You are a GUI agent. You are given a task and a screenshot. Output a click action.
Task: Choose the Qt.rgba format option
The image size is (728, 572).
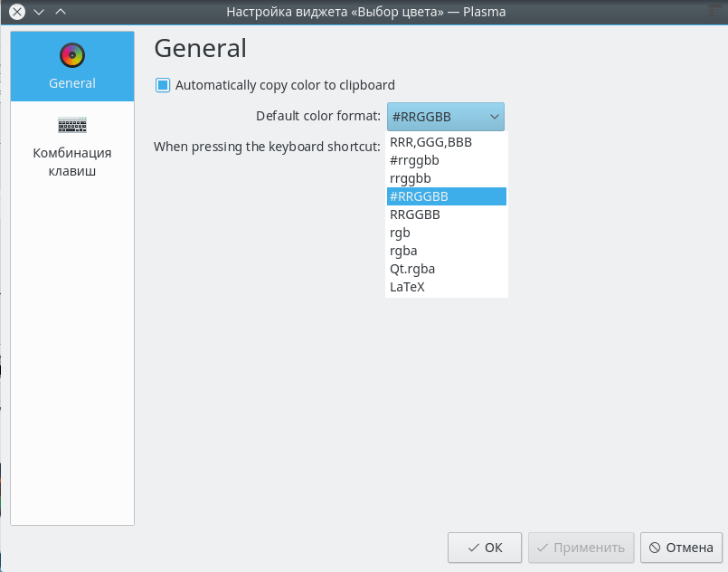pos(446,269)
